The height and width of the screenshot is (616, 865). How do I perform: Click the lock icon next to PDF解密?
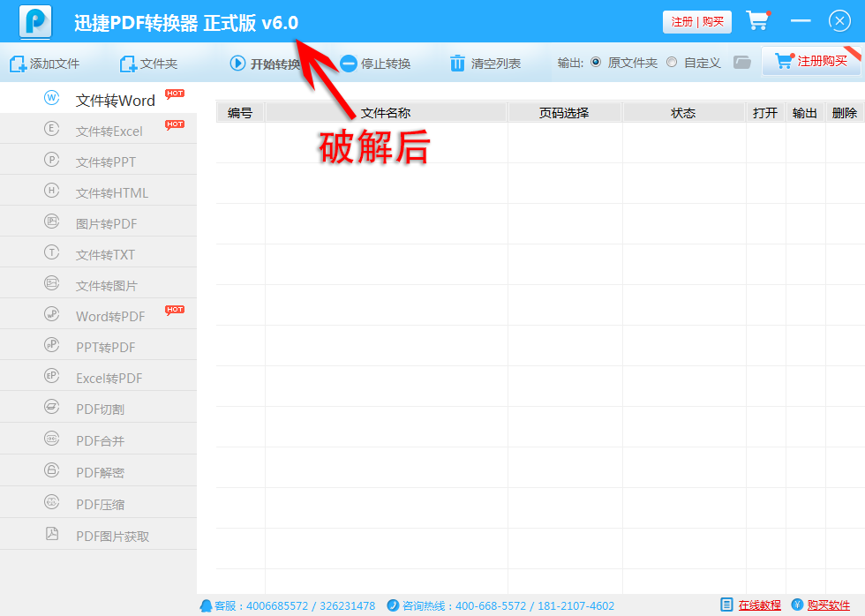50,470
